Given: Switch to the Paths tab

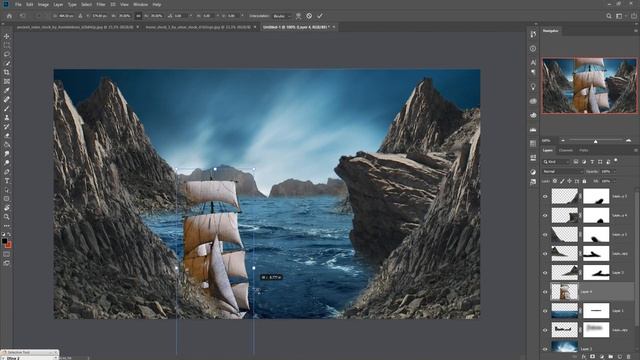Looking at the screenshot, I should pos(584,150).
